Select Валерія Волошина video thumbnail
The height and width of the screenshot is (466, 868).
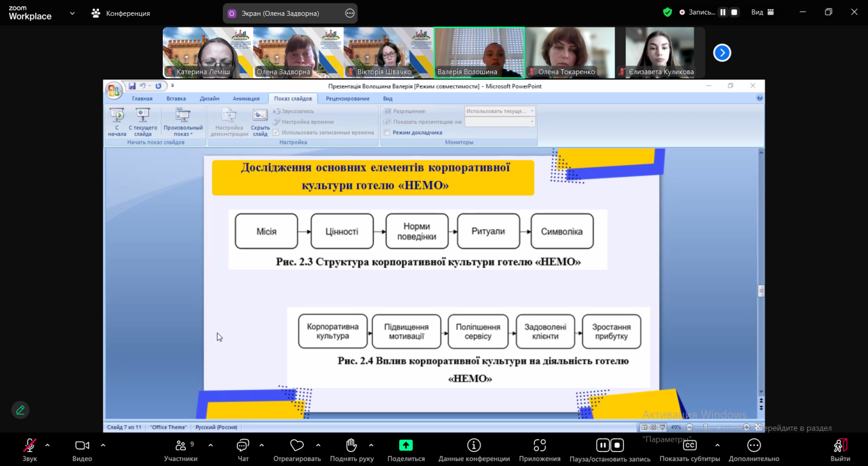pos(479,53)
